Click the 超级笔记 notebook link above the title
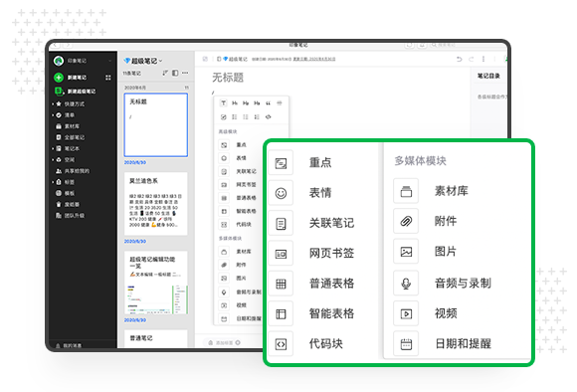Viewport: 577px width, 392px height. coord(236,59)
